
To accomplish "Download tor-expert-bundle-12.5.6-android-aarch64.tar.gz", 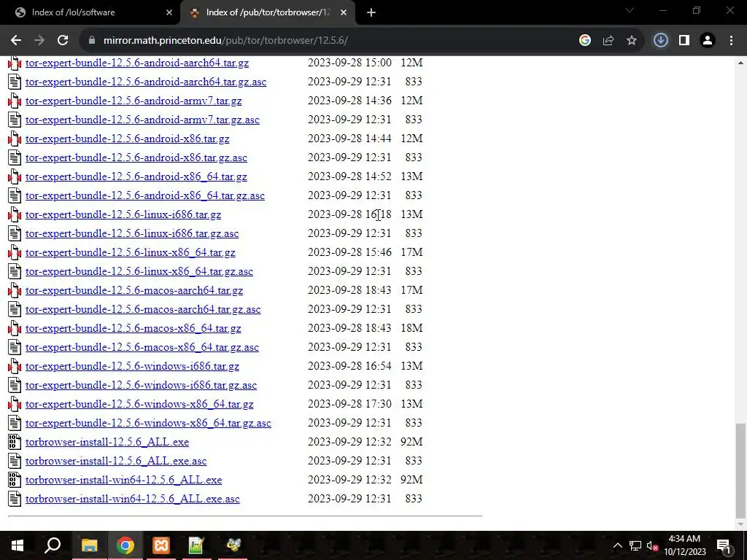I will coord(137,63).
